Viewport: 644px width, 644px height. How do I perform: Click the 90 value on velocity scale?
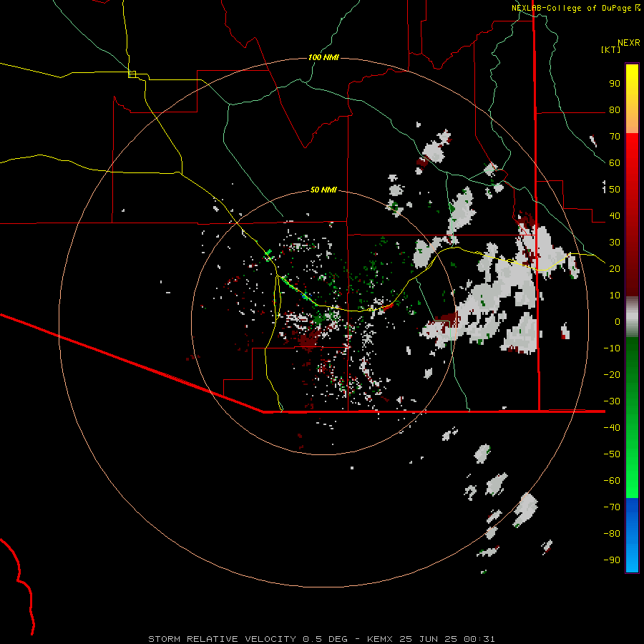coord(615,84)
